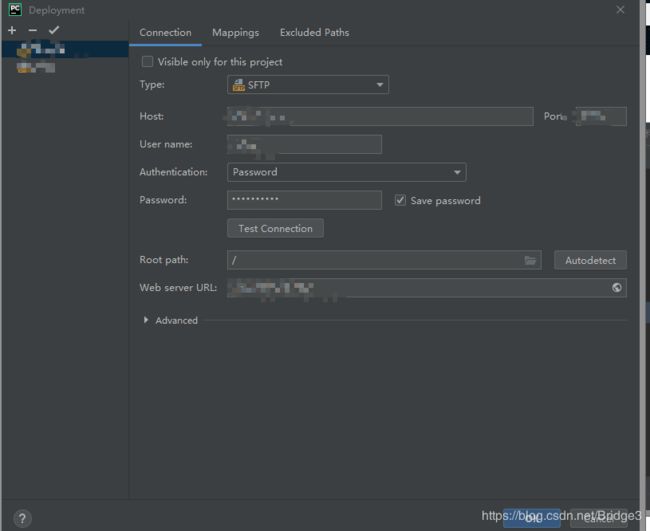This screenshot has width=650, height=531.
Task: Expand the Advanced section
Action: pyautogui.click(x=146, y=320)
